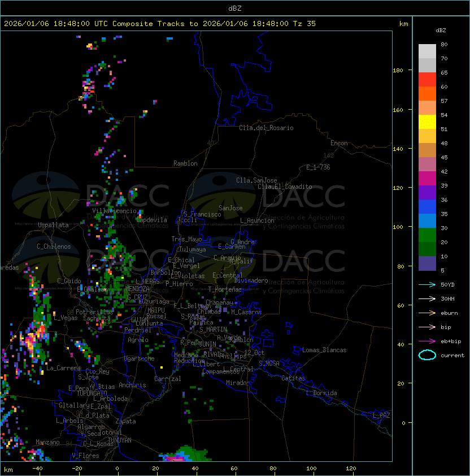470x476 pixels.
Task: Click the 'Capdevila' map label
Action: click(152, 220)
